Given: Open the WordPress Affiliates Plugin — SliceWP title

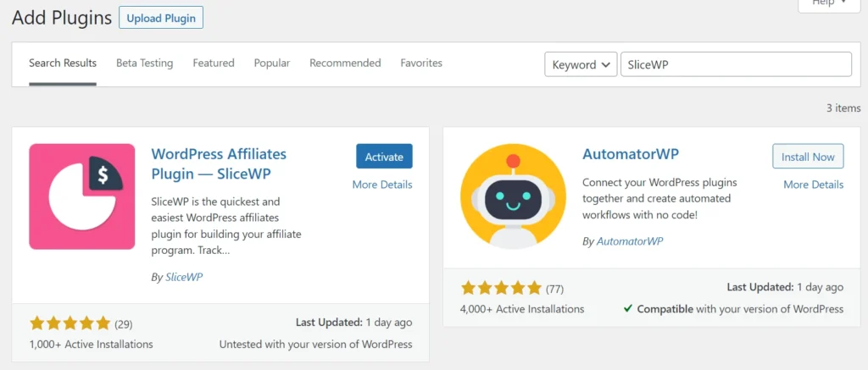Looking at the screenshot, I should coord(219,164).
